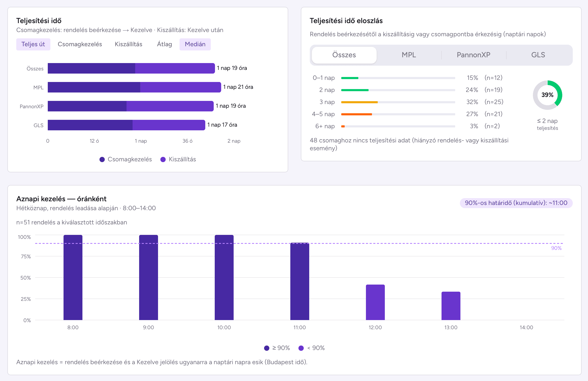Click the 11:00 hourly bar
Image resolution: width=588 pixels, height=381 pixels.
(300, 281)
